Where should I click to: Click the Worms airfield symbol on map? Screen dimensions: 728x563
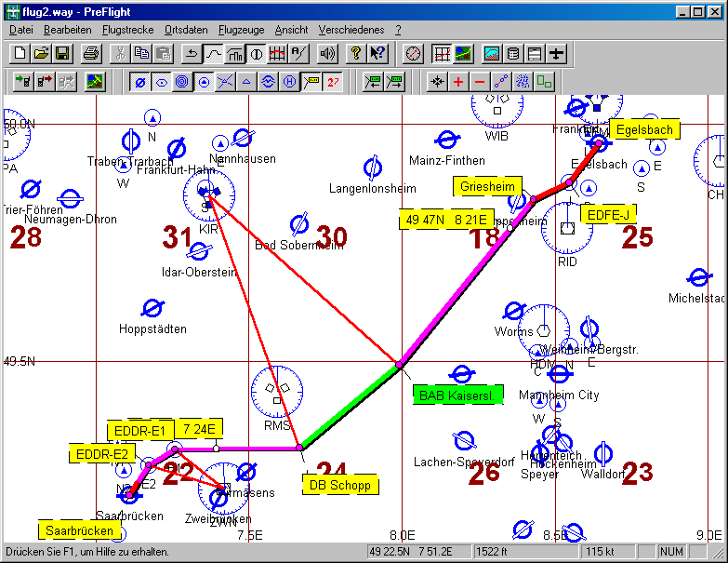513,313
